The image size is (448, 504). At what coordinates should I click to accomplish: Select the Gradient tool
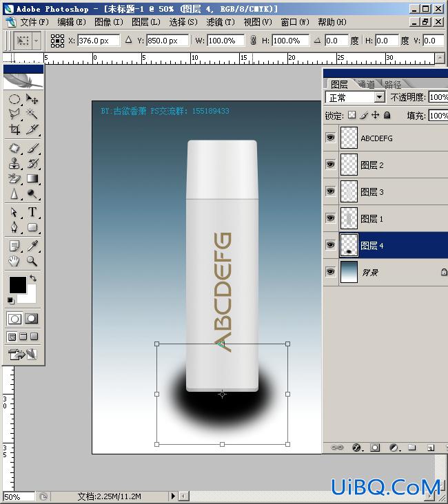(x=32, y=179)
